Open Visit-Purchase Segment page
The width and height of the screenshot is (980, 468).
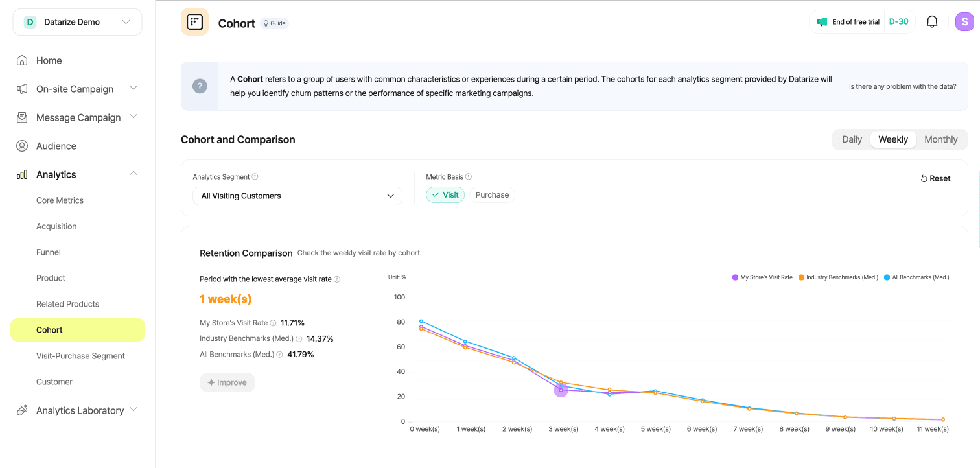point(80,356)
